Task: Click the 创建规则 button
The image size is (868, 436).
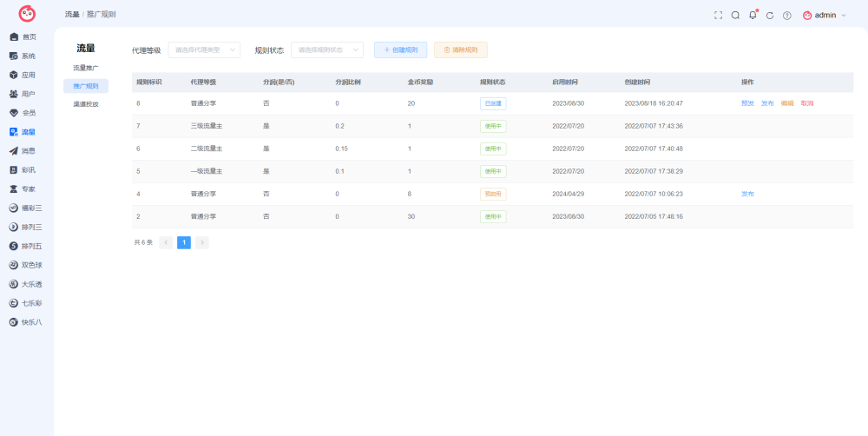Action: [400, 50]
